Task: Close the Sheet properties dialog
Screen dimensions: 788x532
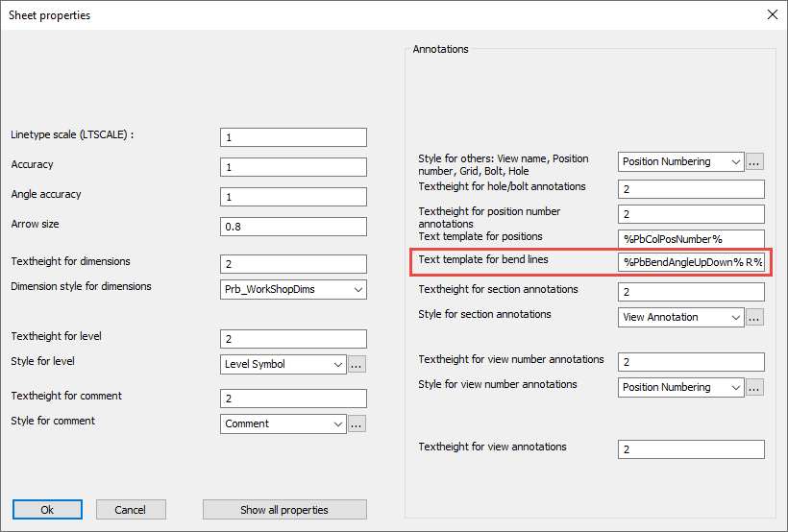Action: coord(772,15)
